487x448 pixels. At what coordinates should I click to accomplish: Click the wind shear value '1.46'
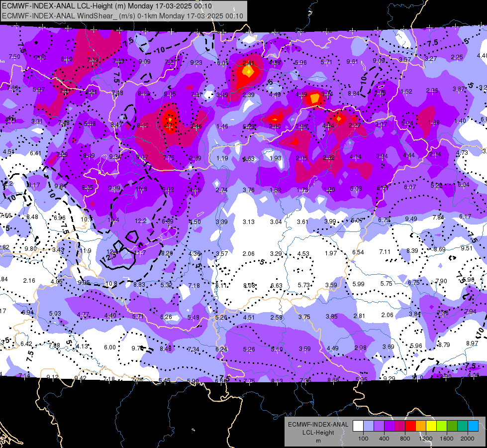pos(222,126)
